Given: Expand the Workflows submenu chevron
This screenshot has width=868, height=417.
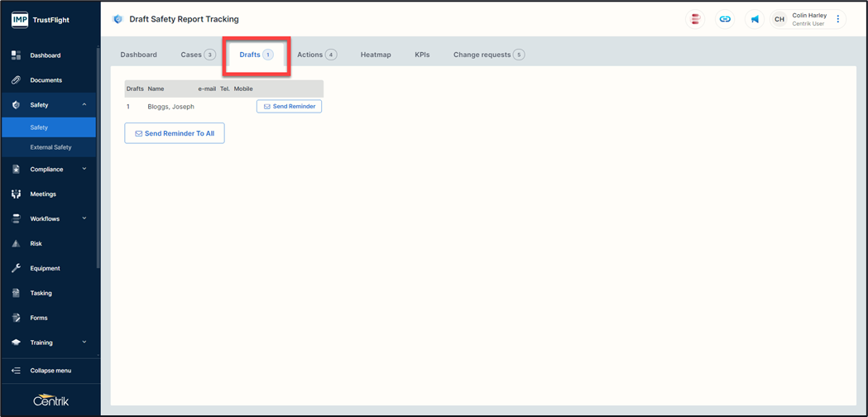Looking at the screenshot, I should click(84, 218).
